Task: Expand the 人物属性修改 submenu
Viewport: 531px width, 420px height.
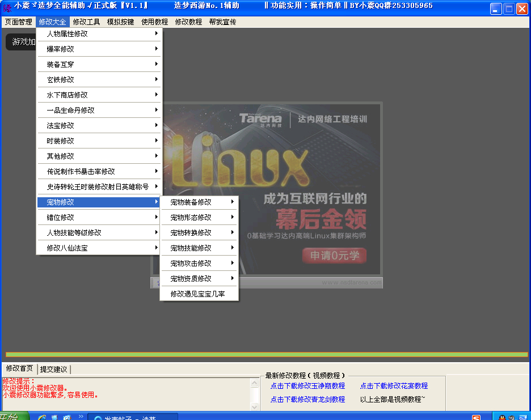Action: coord(99,34)
